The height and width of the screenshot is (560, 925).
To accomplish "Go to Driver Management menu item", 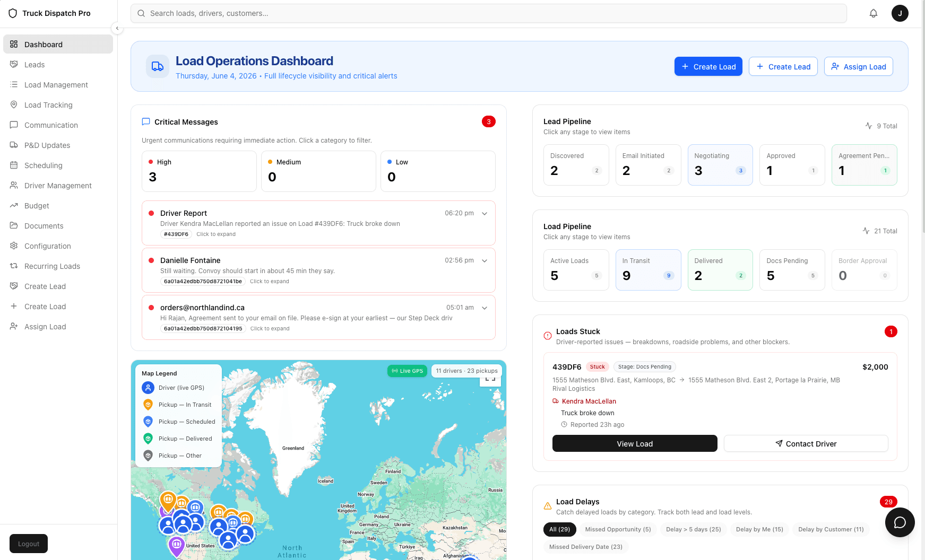I will pyautogui.click(x=58, y=186).
